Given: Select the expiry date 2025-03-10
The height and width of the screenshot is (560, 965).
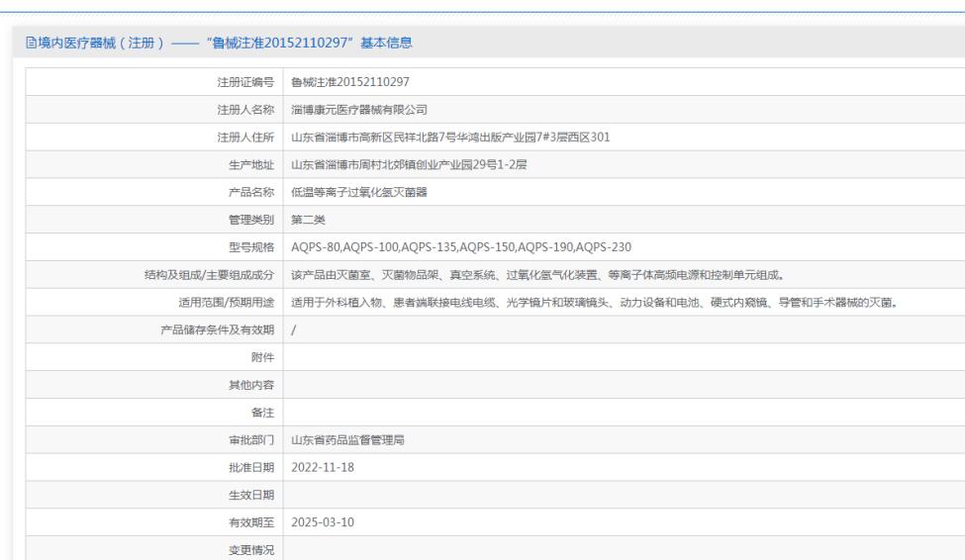Looking at the screenshot, I should 323,522.
